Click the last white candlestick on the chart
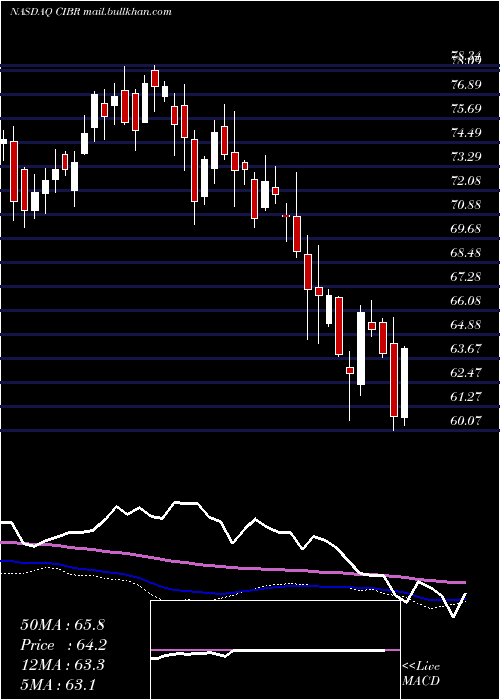This screenshot has height=700, width=500. click(404, 383)
